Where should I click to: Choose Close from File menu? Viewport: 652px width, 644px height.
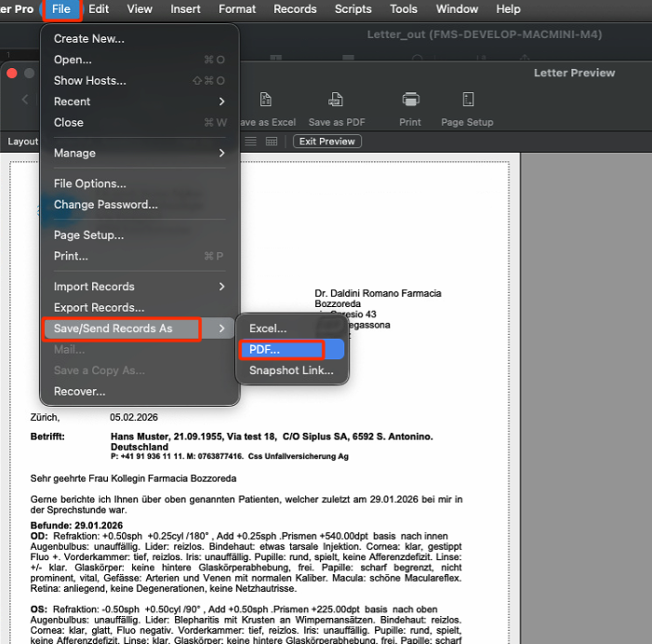(x=140, y=122)
